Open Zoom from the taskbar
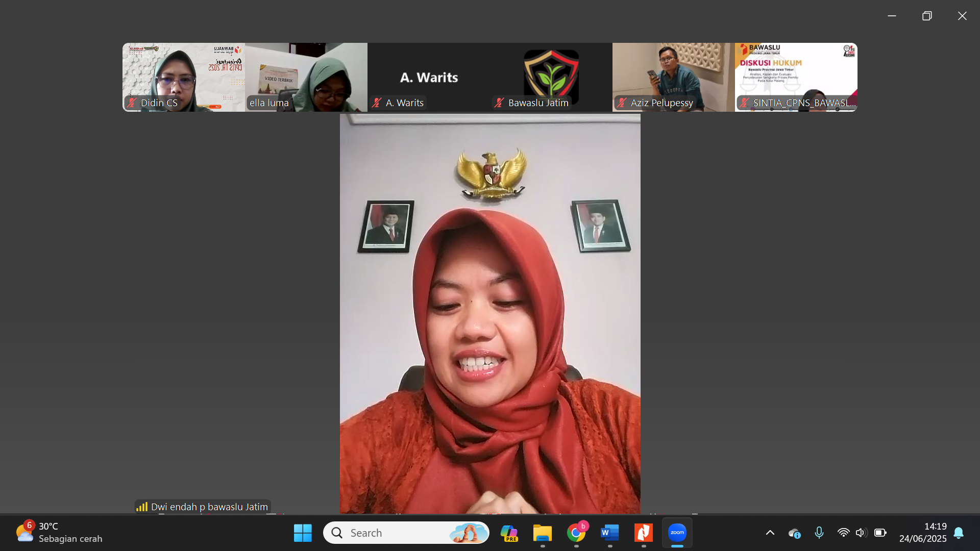This screenshot has height=551, width=980. [677, 533]
